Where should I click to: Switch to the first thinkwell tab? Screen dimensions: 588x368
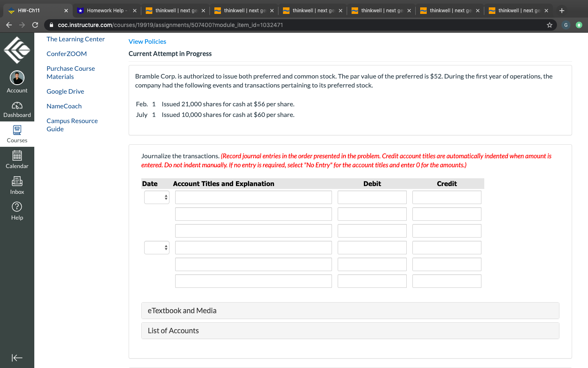(x=176, y=11)
